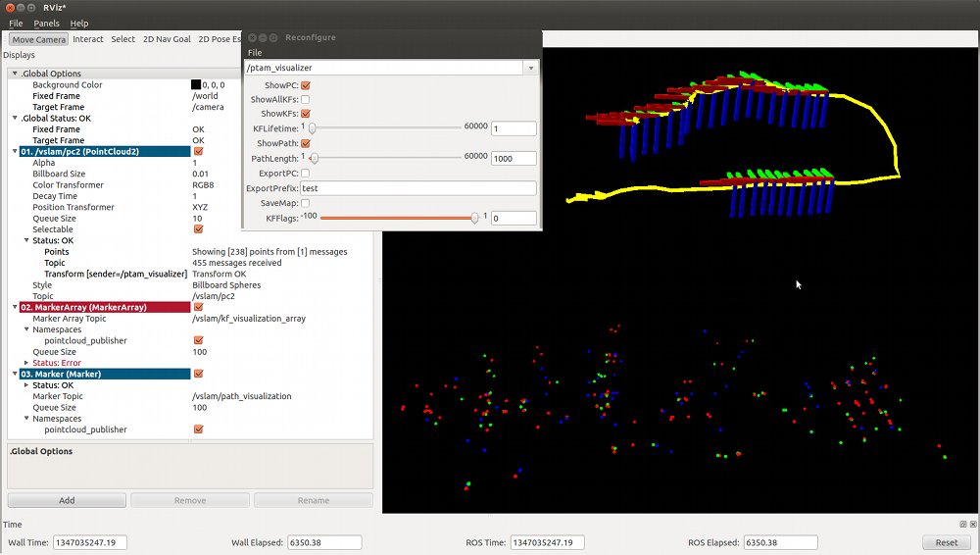The image size is (980, 555).
Task: Collapse the .Global Options section
Action: click(15, 74)
